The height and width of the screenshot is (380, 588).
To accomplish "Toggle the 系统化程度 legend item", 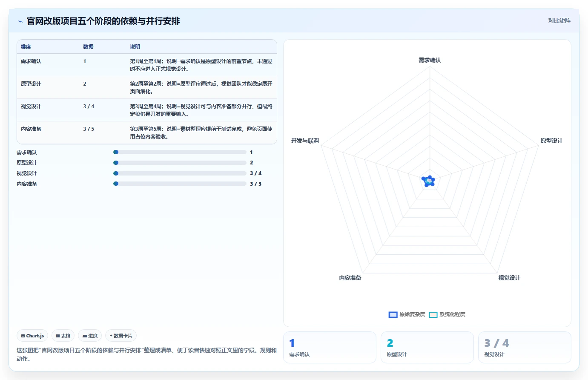I will (447, 314).
